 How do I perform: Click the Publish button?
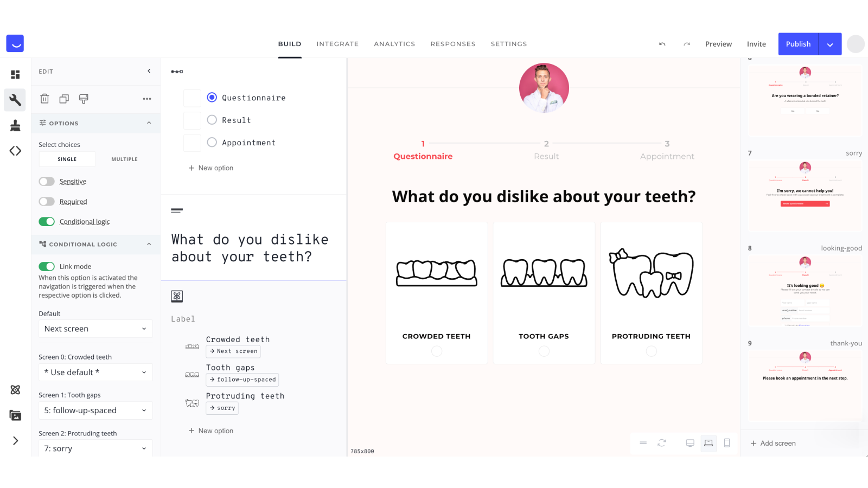coord(798,44)
